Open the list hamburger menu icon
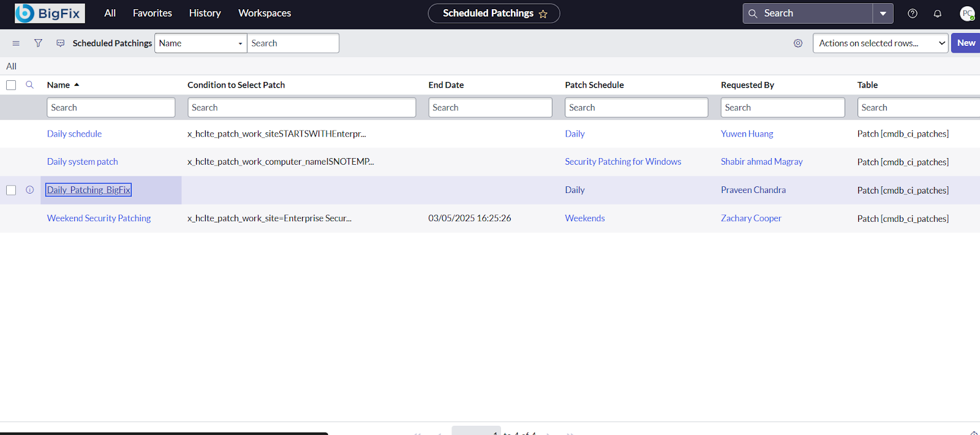This screenshot has height=435, width=980. tap(16, 43)
